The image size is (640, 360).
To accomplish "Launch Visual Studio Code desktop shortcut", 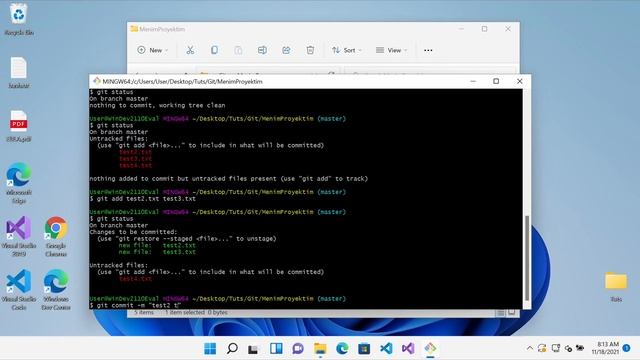I will point(19,289).
